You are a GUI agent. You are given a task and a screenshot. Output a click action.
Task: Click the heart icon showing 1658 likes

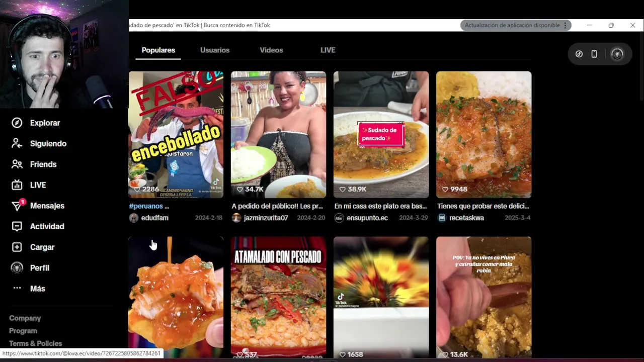(342, 354)
